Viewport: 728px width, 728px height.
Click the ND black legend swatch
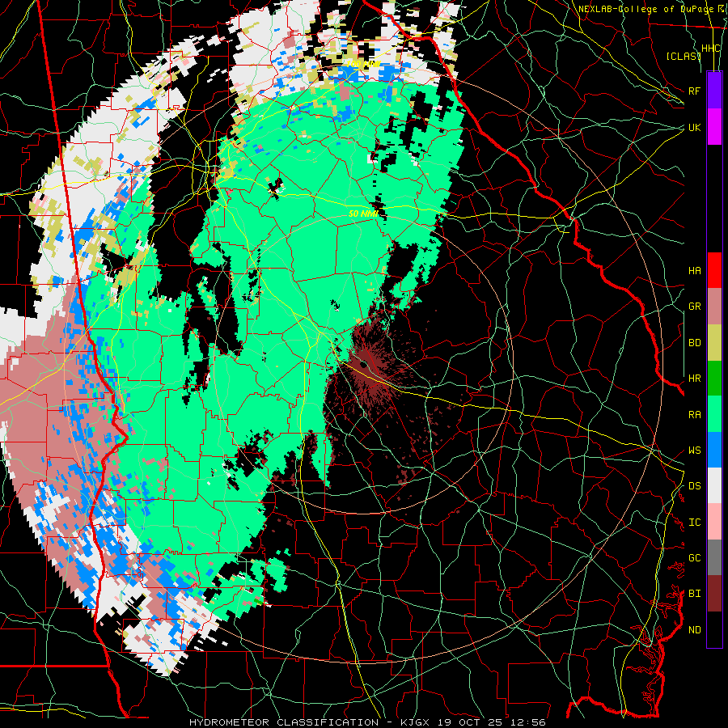point(714,629)
